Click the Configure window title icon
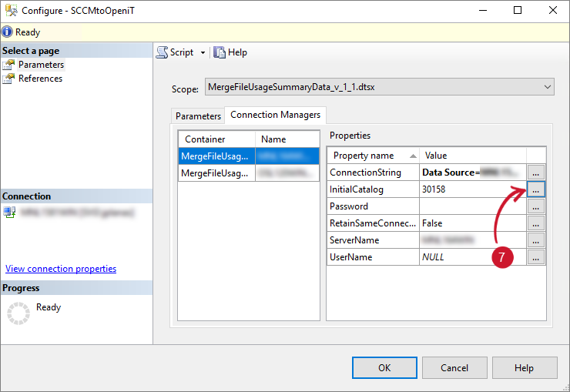The image size is (570, 392). click(11, 10)
